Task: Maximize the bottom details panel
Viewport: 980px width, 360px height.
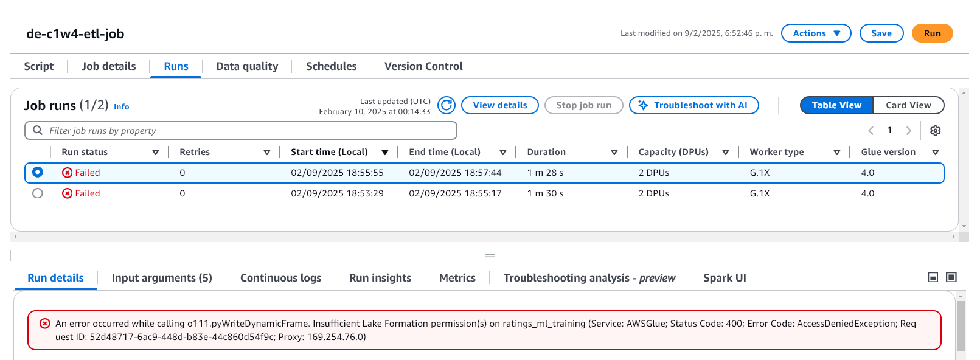Action: click(951, 277)
